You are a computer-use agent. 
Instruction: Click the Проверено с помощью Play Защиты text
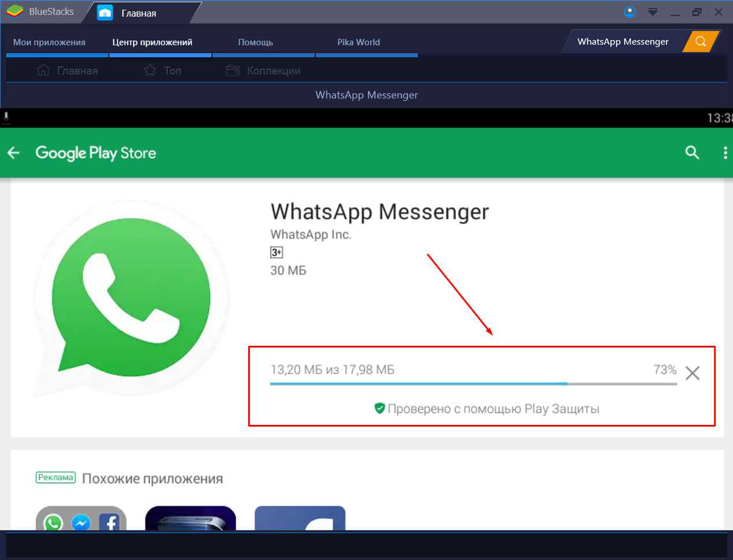coord(493,409)
